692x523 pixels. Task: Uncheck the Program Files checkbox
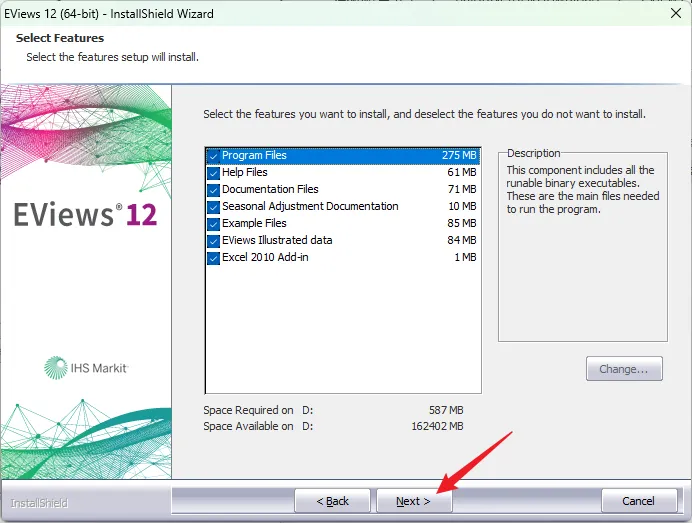(x=213, y=156)
